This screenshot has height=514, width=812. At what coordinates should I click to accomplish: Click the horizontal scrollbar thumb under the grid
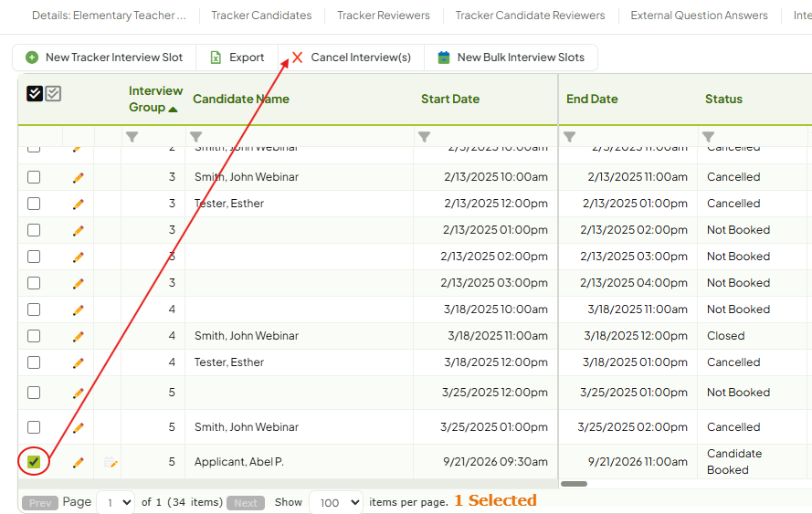(574, 484)
